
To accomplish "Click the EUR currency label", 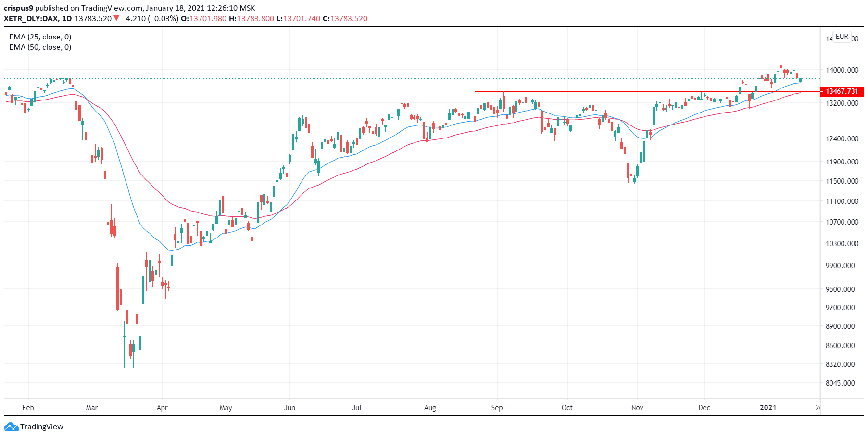I will point(842,37).
